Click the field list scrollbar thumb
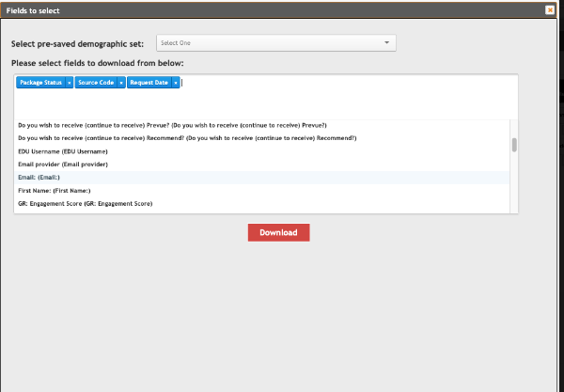This screenshot has height=392, width=564. [514, 145]
